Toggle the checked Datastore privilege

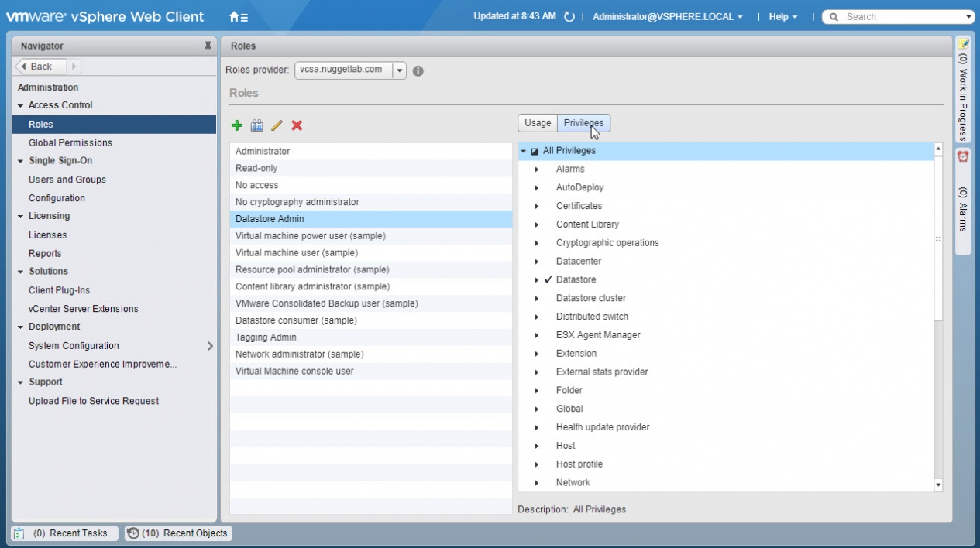[548, 279]
